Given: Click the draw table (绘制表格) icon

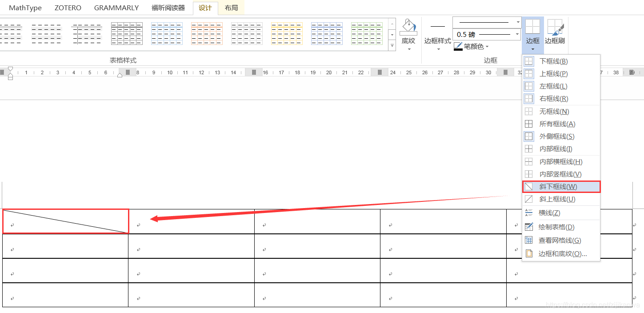Looking at the screenshot, I should pyautogui.click(x=529, y=227).
